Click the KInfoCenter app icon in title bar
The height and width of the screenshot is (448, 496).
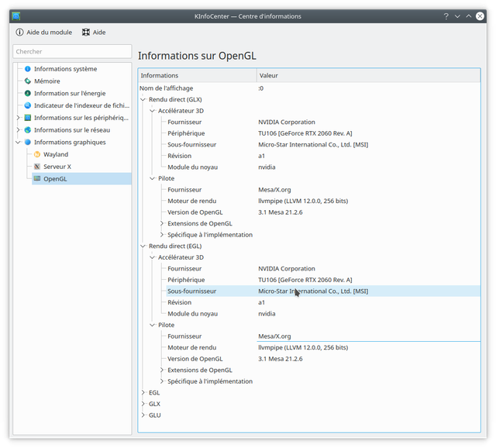pyautogui.click(x=16, y=16)
